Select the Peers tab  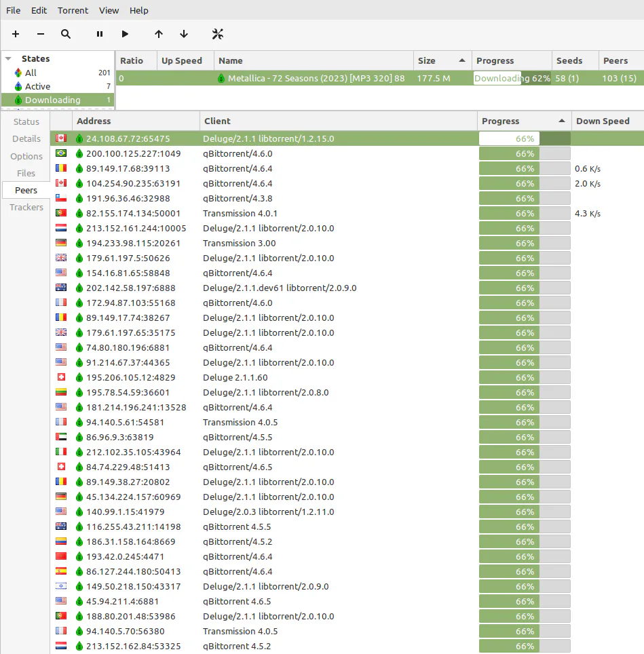[26, 190]
